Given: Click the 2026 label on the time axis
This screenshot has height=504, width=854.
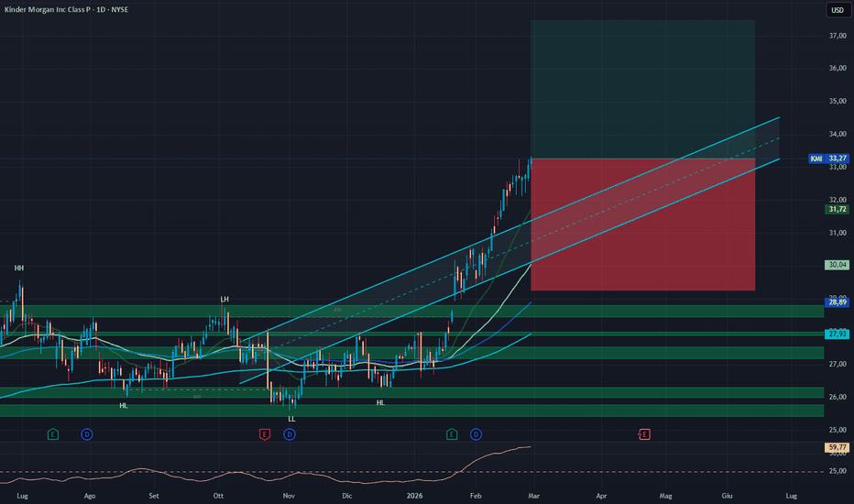Looking at the screenshot, I should [414, 496].
